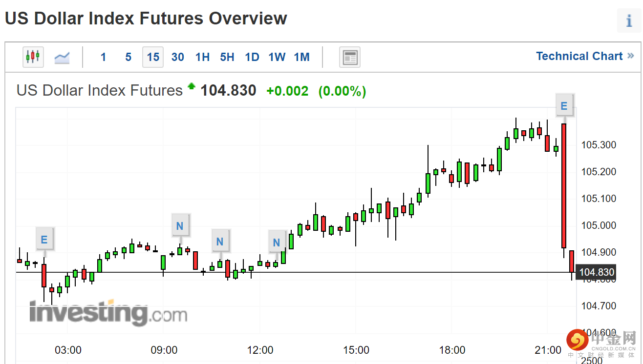Open the N news marker near 12:30

pyautogui.click(x=277, y=243)
